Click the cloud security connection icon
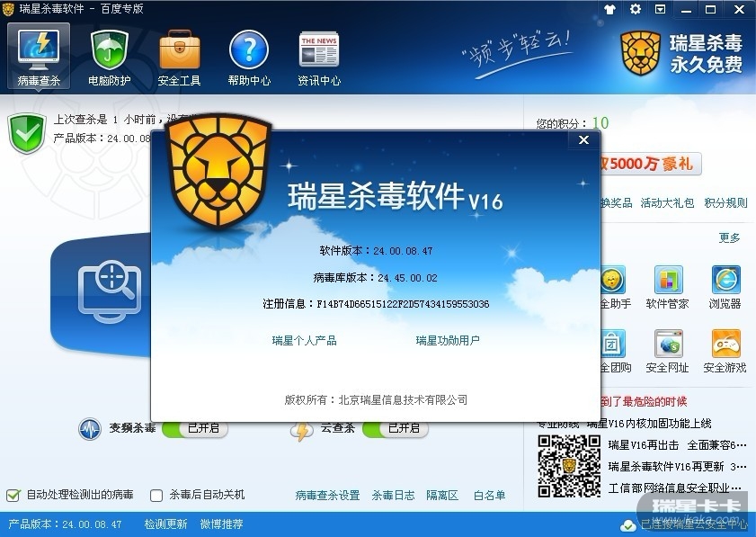Viewport: 756px width, 537px height. click(x=627, y=525)
